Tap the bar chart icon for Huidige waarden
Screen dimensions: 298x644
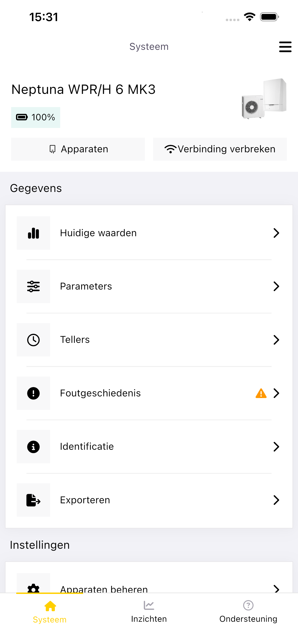(33, 233)
